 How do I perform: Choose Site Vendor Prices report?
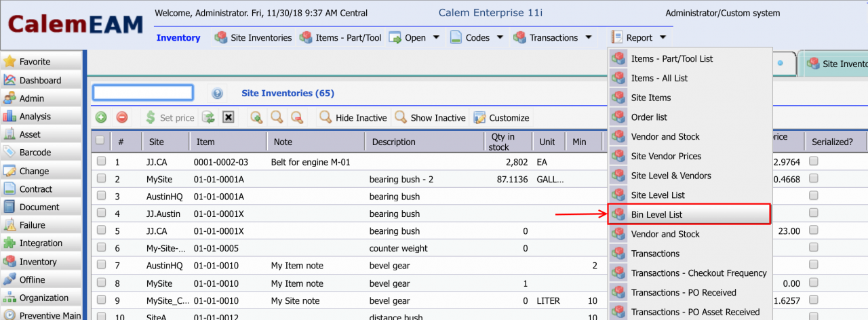tap(690, 156)
